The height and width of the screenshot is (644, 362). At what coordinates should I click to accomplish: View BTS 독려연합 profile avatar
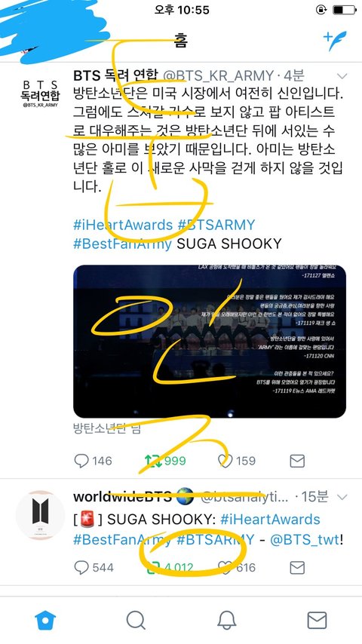(40, 94)
